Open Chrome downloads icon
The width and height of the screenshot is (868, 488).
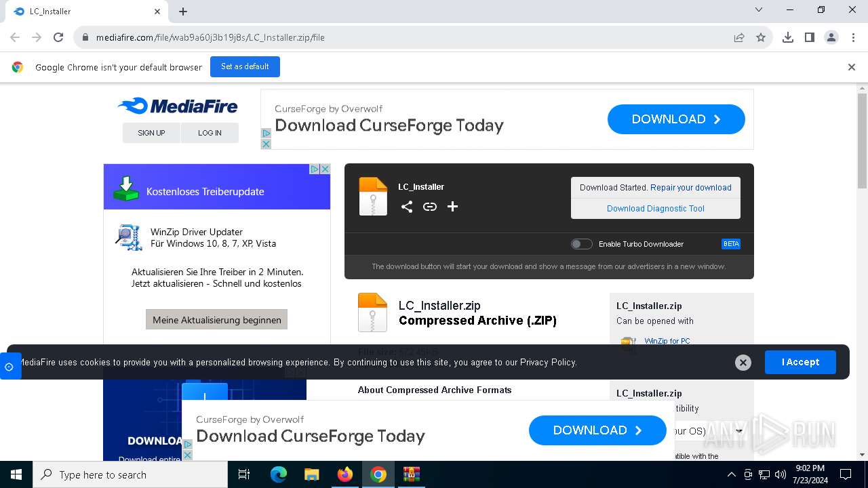[x=788, y=37]
